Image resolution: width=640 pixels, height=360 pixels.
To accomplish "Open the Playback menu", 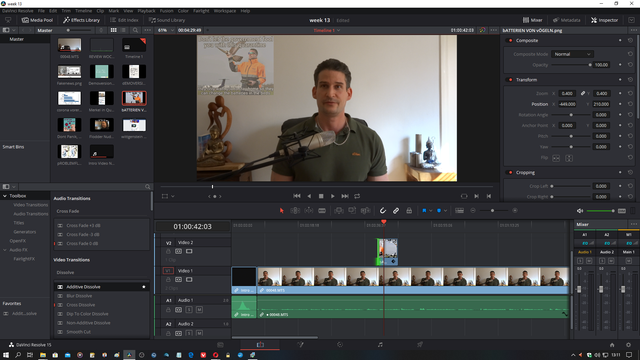I will 146,11.
